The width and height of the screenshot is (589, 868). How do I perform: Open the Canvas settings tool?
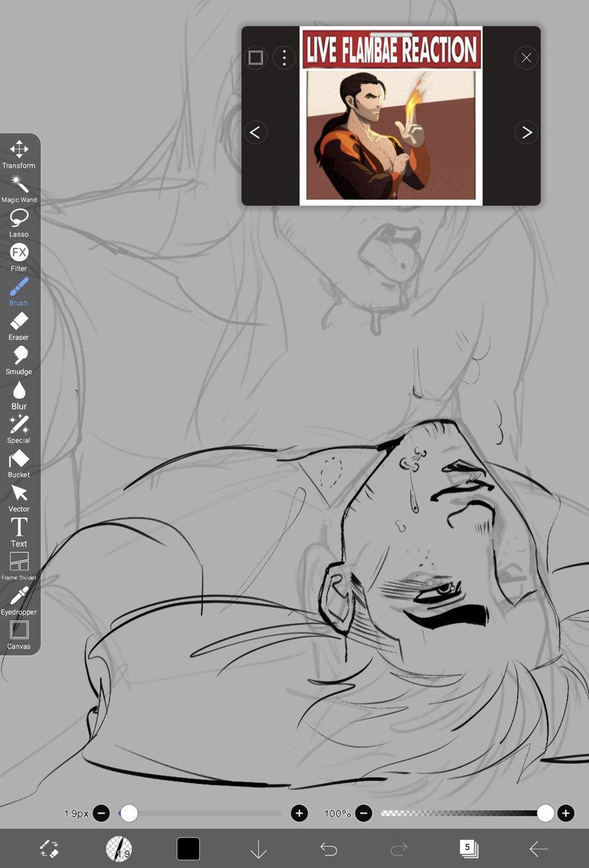(19, 636)
